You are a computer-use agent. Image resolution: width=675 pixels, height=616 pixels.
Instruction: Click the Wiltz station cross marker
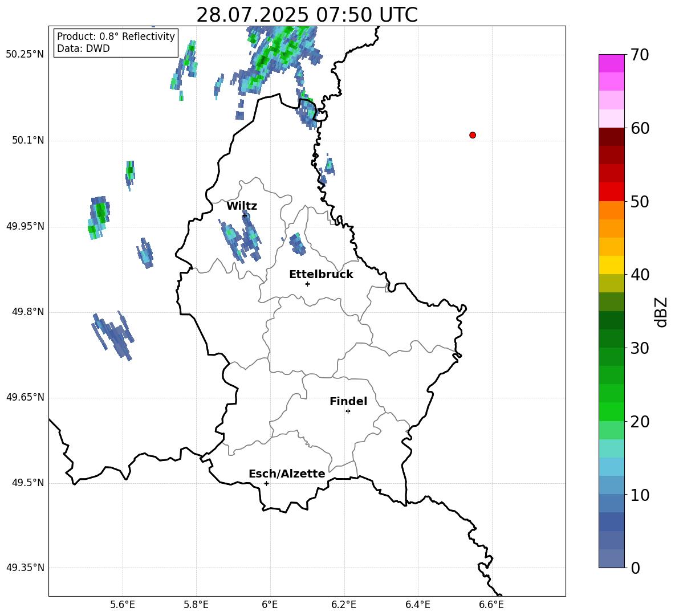click(245, 215)
